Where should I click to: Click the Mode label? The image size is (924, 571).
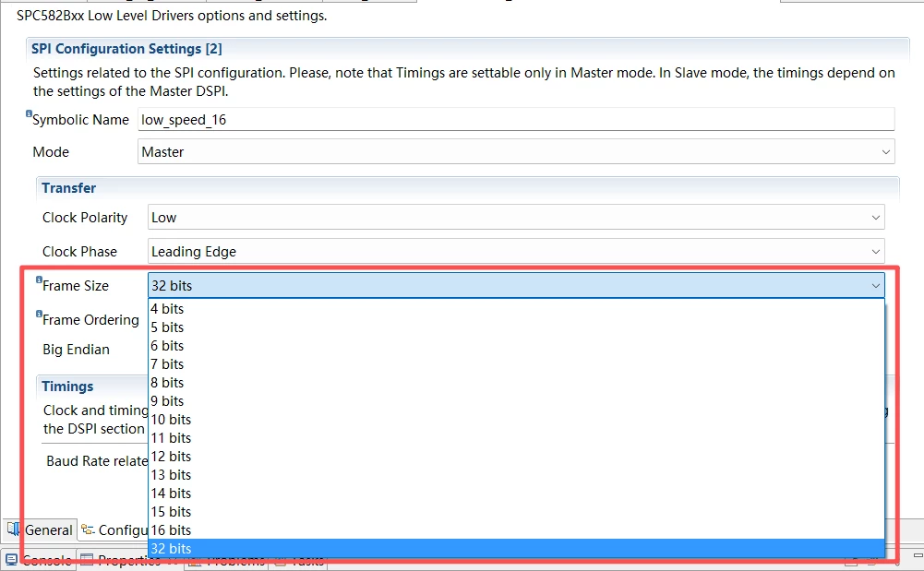[x=51, y=152]
